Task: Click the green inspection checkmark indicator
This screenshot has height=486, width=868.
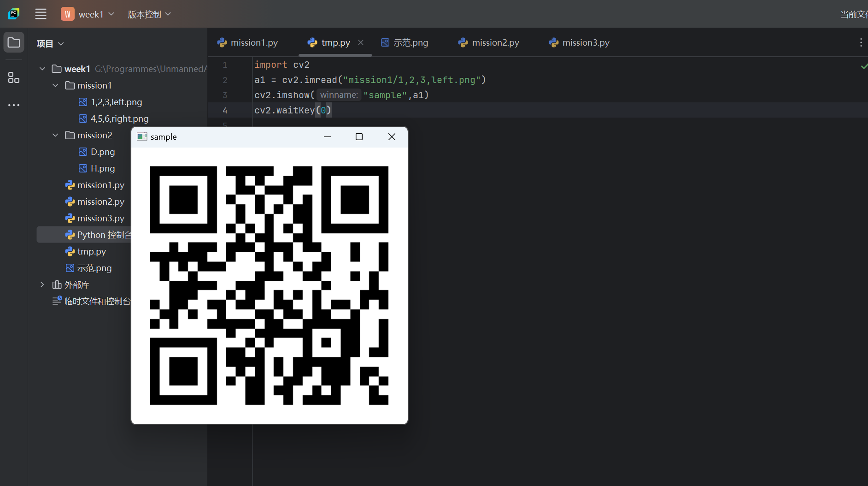Action: point(864,66)
